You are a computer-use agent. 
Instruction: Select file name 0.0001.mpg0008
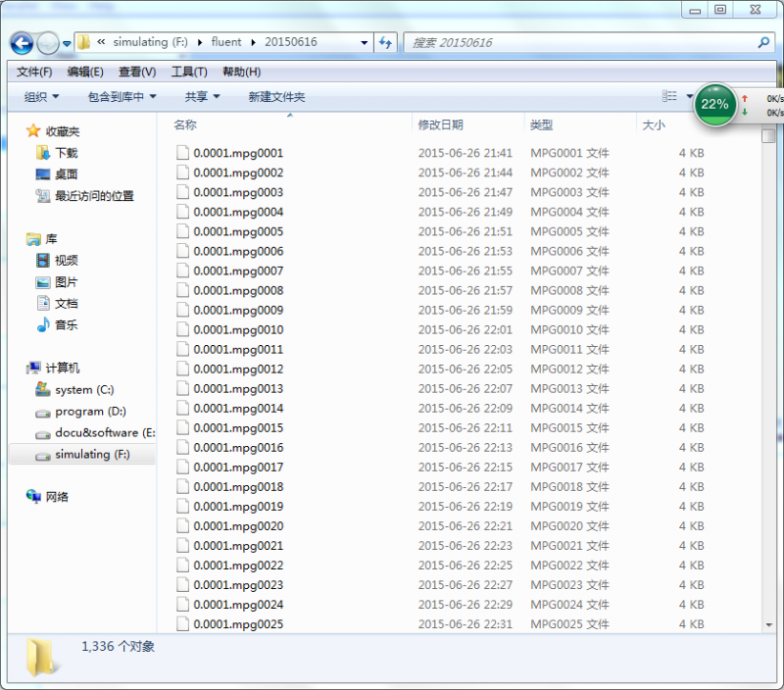238,290
